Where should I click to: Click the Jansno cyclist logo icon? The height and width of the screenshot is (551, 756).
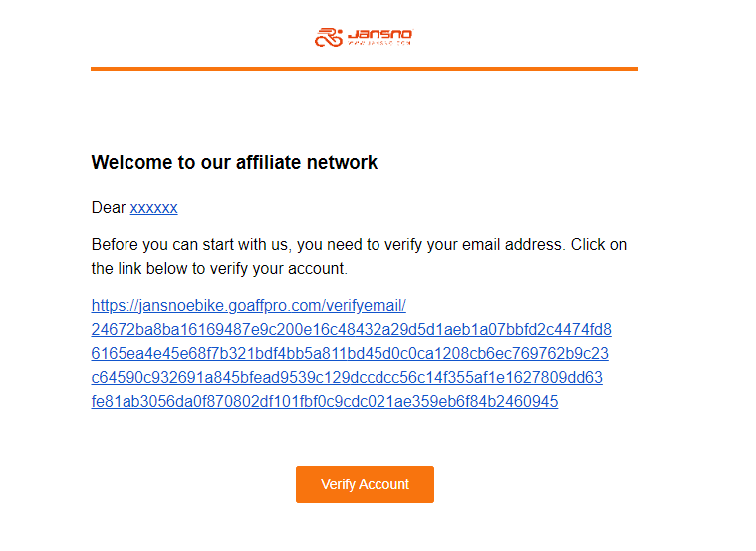329,37
